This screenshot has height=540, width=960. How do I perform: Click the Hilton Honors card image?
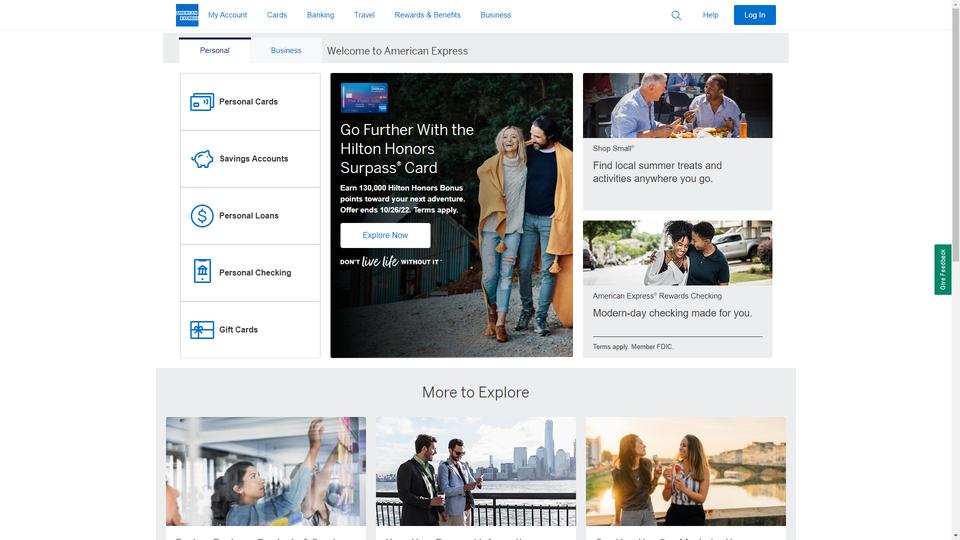364,98
